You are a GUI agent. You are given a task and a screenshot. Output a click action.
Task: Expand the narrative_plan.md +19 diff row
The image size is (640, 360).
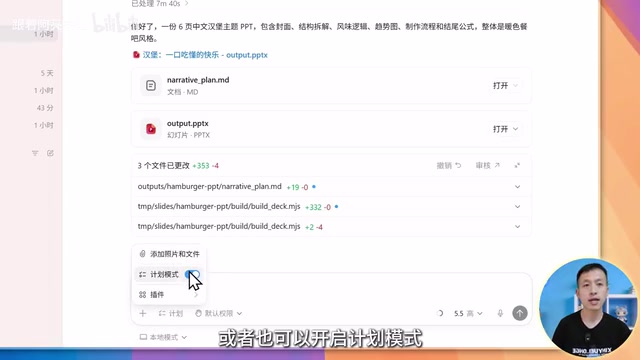517,187
